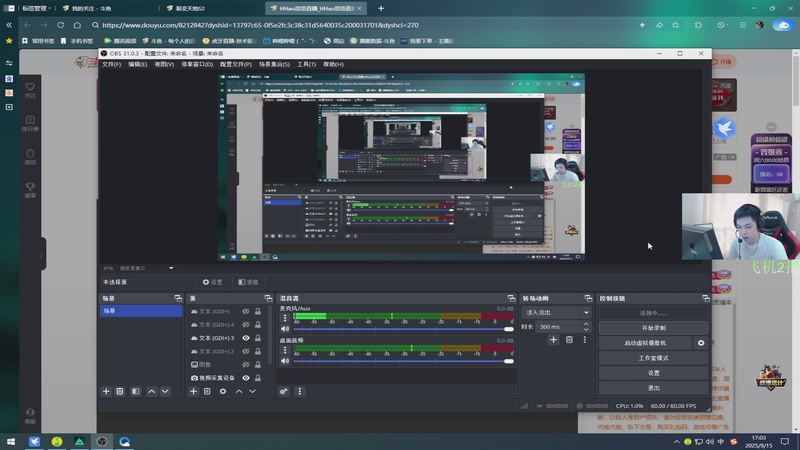Open the 编辑(E) menu in OBS

coord(137,64)
